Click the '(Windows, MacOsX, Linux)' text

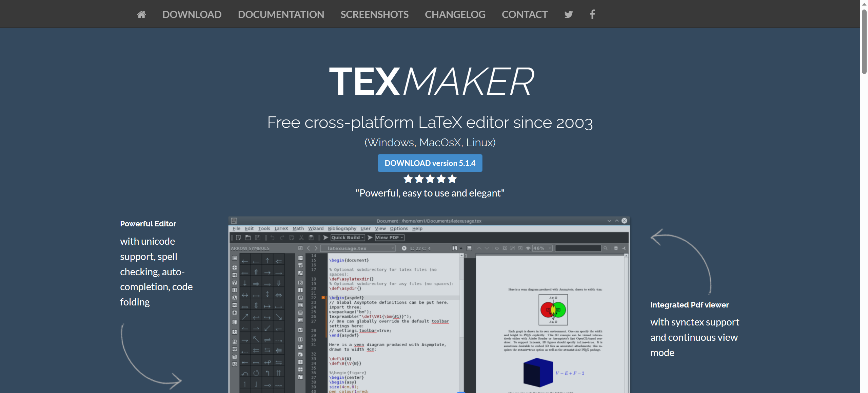430,142
